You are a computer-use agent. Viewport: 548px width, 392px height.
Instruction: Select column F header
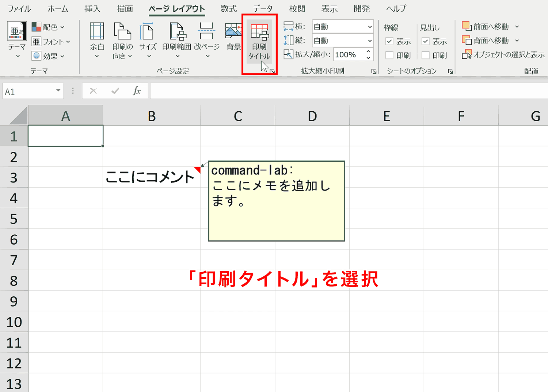coord(461,116)
